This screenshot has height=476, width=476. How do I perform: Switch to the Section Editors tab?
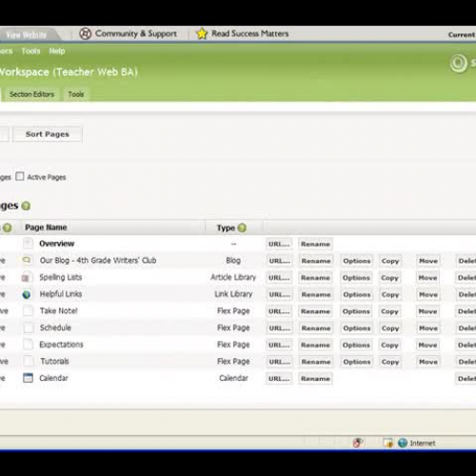[31, 94]
